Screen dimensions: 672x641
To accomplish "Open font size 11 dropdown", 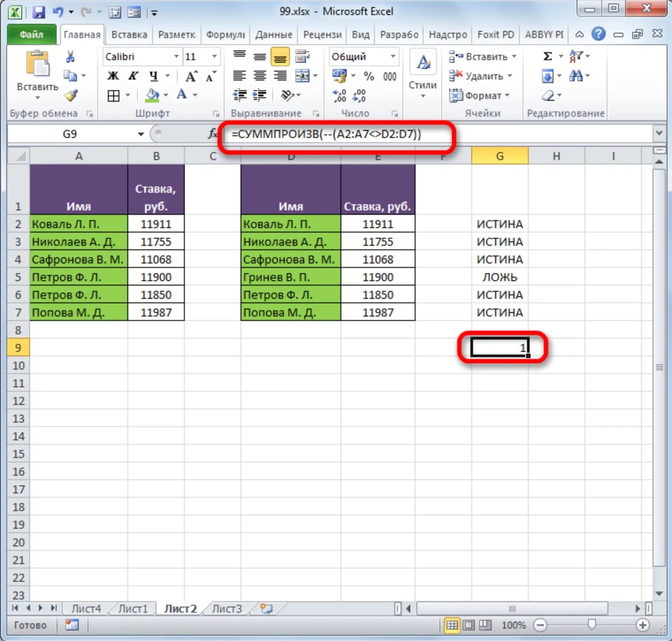I will 214,56.
